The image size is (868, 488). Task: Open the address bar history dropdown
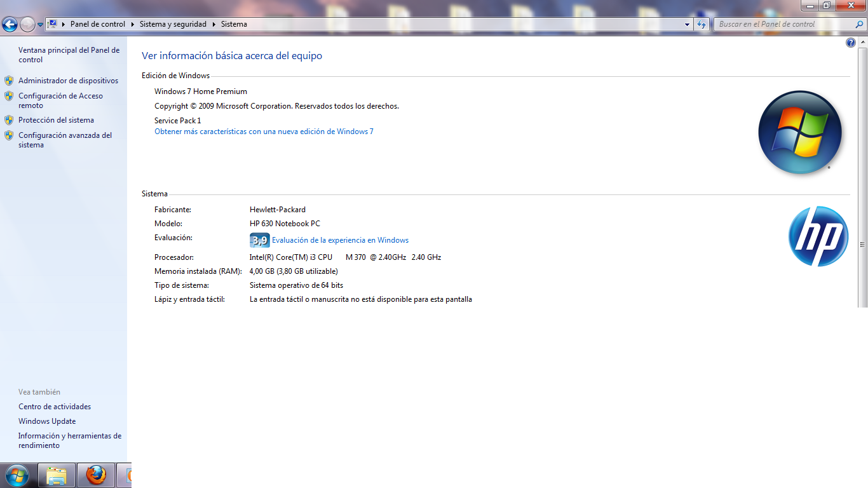click(687, 24)
